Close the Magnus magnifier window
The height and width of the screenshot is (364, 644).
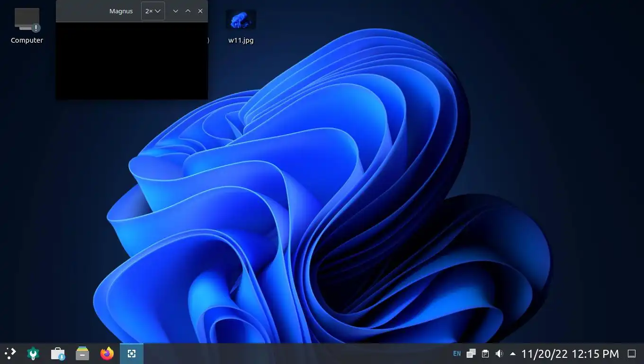click(200, 11)
